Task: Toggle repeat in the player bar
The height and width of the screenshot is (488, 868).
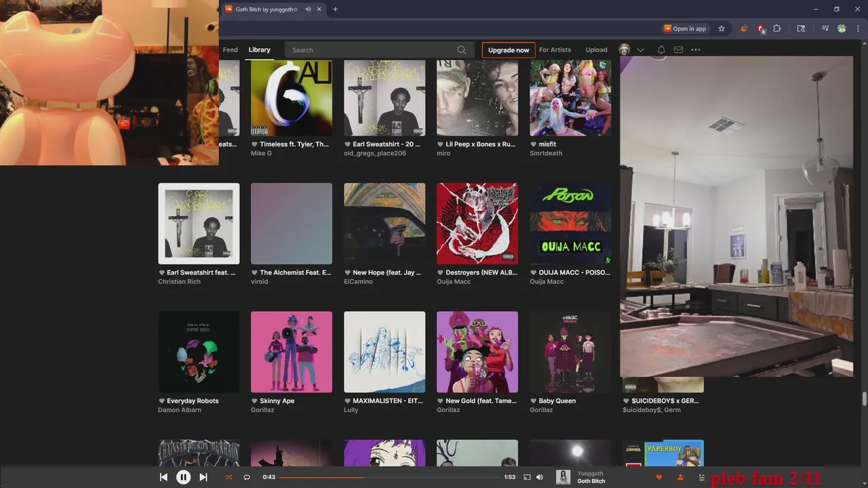Action: [x=247, y=477]
